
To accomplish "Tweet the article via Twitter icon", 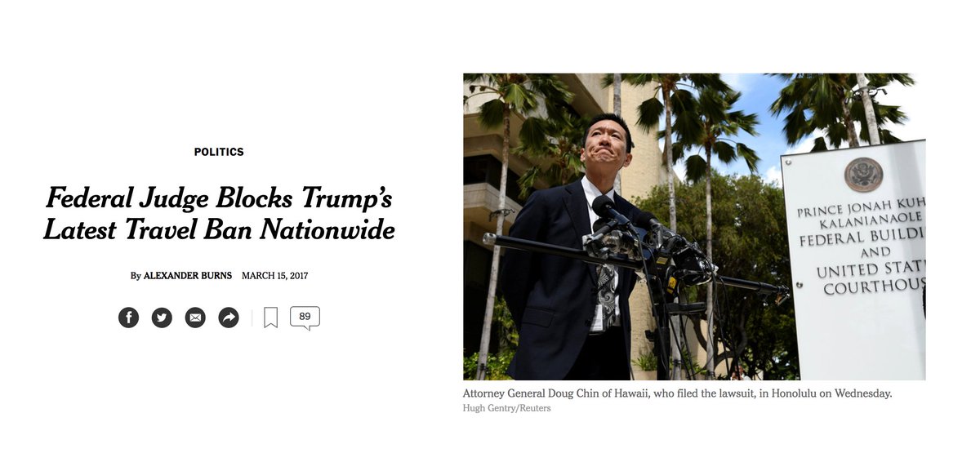I will [x=162, y=318].
